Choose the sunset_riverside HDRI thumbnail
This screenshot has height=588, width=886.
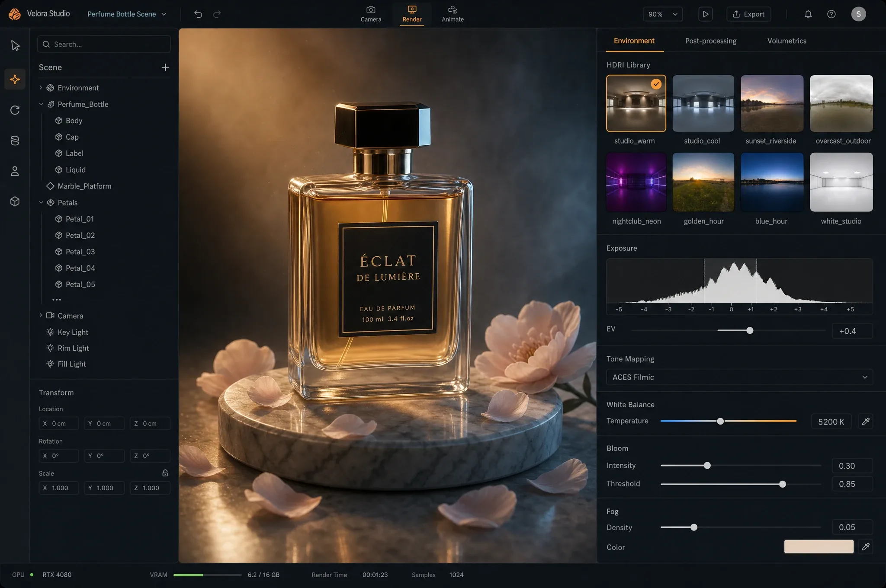[772, 104]
